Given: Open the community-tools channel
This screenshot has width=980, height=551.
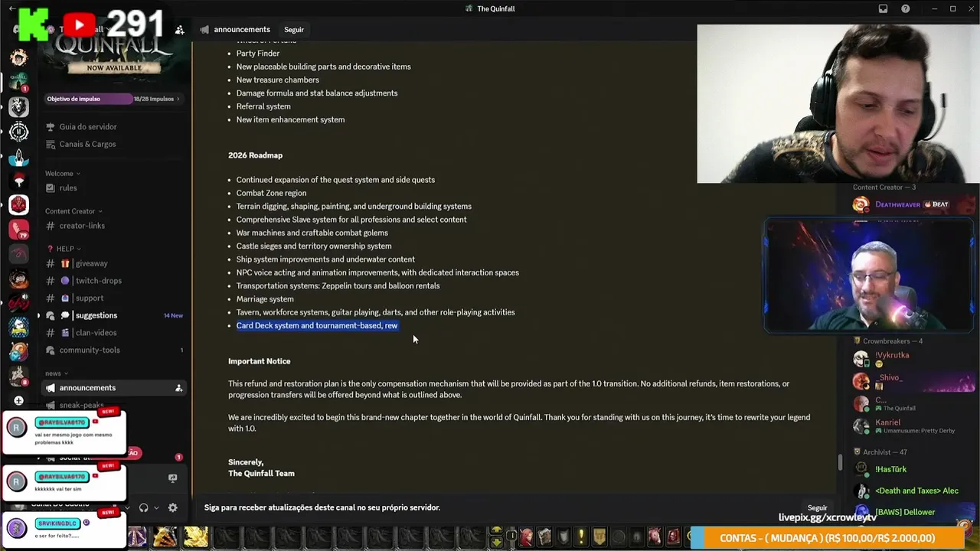Looking at the screenshot, I should (113, 350).
